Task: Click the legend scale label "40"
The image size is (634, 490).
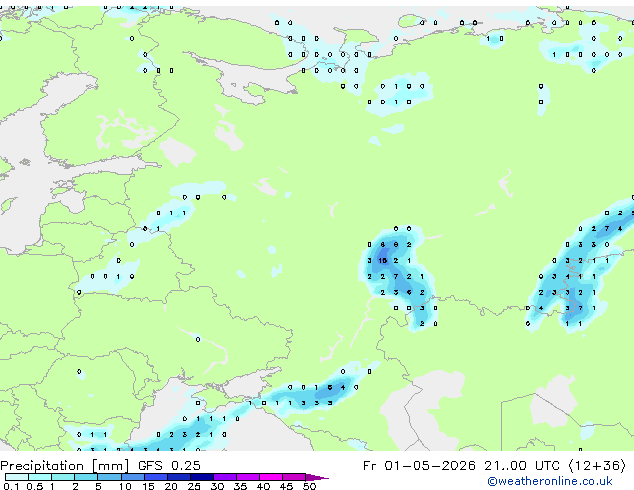Action: tap(263, 486)
